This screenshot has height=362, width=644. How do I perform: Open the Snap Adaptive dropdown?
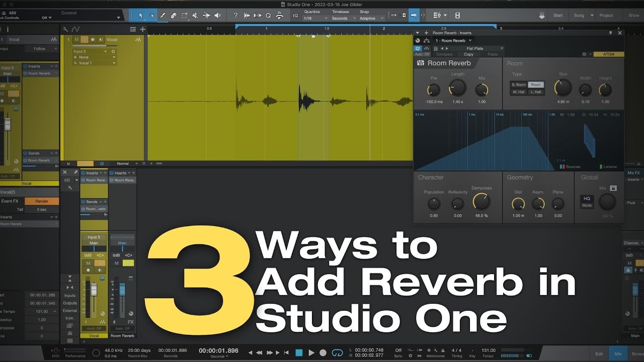click(x=371, y=19)
